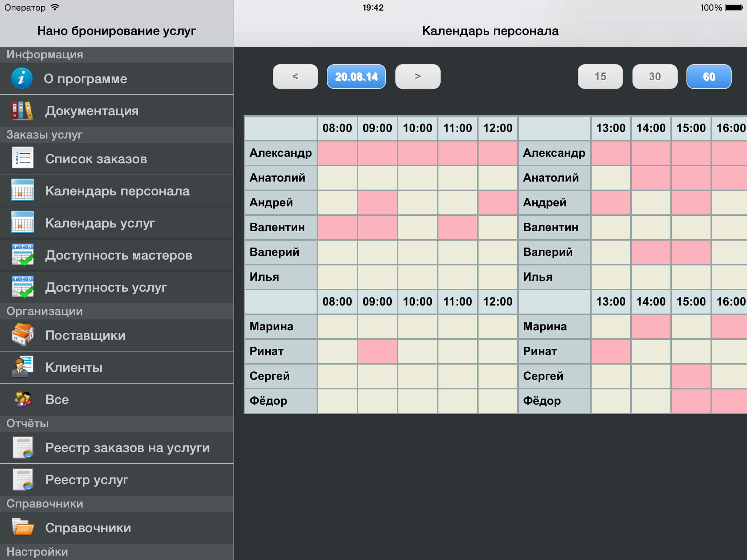Open the Services registry report item
Viewport: 747px width, 560px height.
[x=86, y=480]
